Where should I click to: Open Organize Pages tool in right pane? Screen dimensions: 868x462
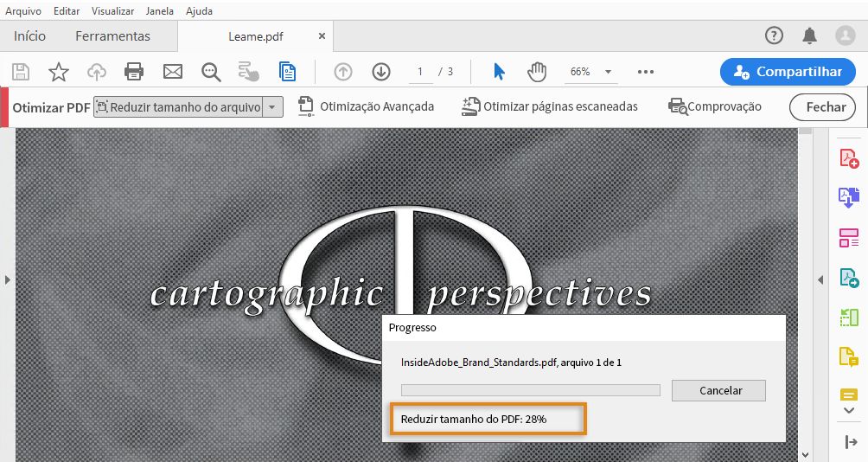pos(849,238)
